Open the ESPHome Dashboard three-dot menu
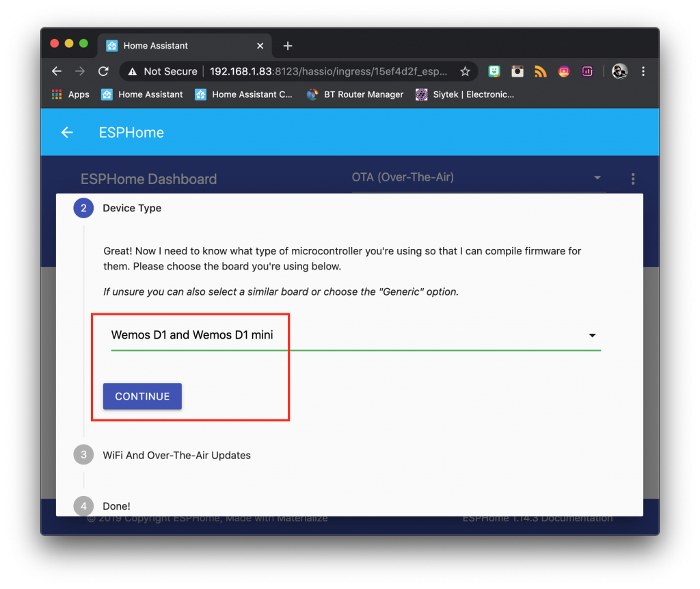 click(632, 179)
